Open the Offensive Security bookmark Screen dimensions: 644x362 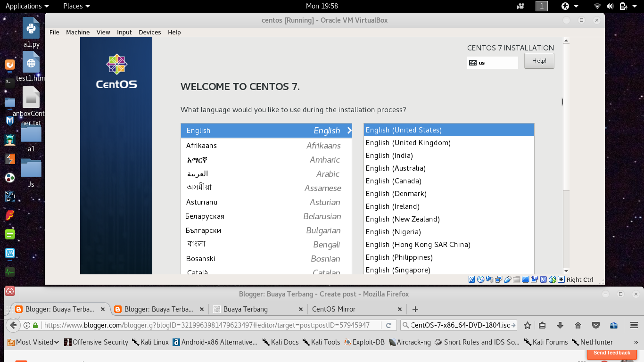click(x=96, y=342)
